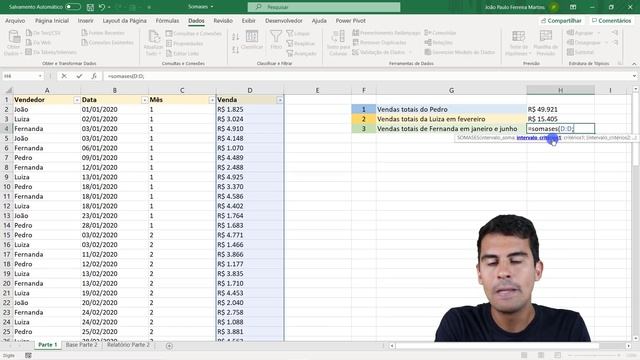640x360 pixels.
Task: Open the Data column filter dropdown
Action: pyautogui.click(x=144, y=100)
